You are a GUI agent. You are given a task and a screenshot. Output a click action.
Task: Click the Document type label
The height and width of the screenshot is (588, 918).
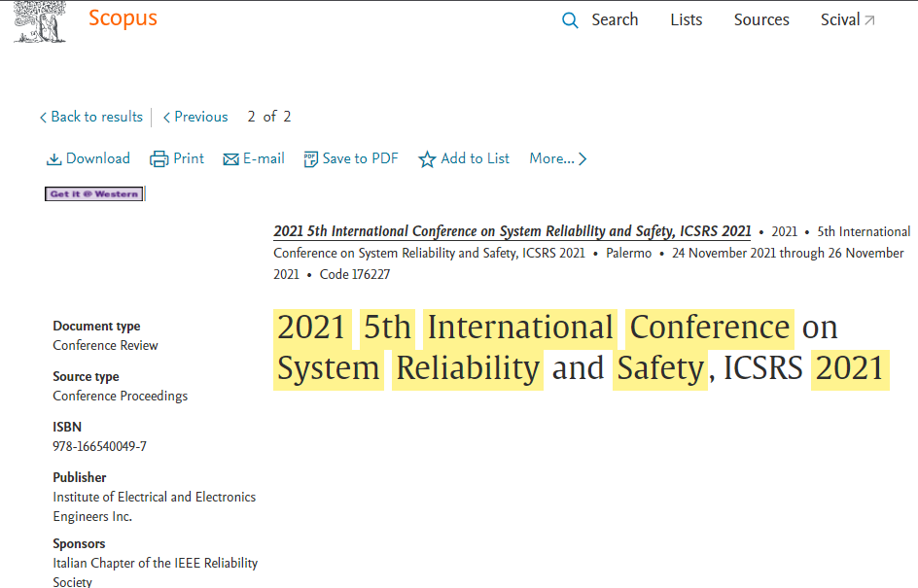pyautogui.click(x=96, y=326)
